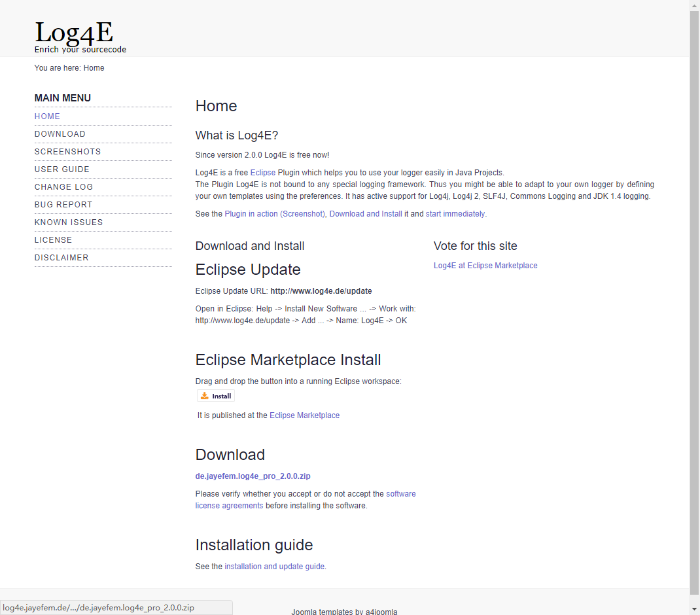The image size is (700, 615).
Task: Open the HOME menu item
Action: [x=47, y=116]
